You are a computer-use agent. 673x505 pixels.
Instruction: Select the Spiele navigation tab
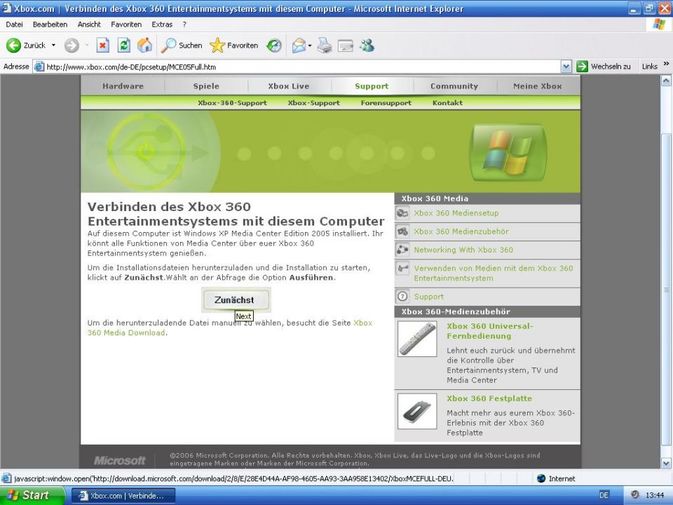(x=206, y=86)
